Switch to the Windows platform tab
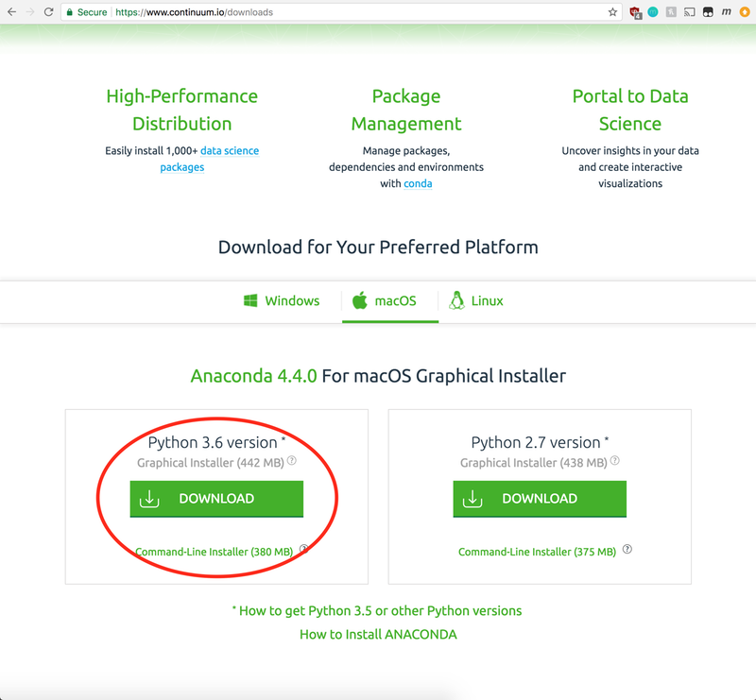Viewport: 756px width, 700px height. (282, 300)
